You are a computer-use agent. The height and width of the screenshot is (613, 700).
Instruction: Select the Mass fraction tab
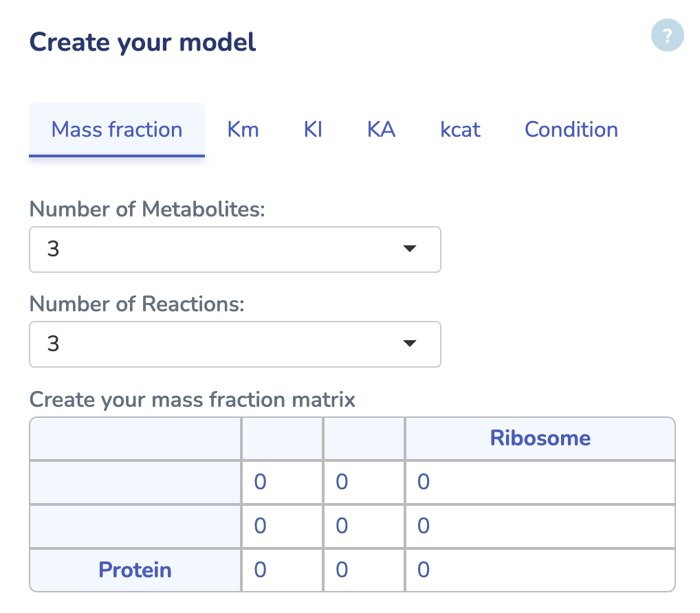(116, 129)
